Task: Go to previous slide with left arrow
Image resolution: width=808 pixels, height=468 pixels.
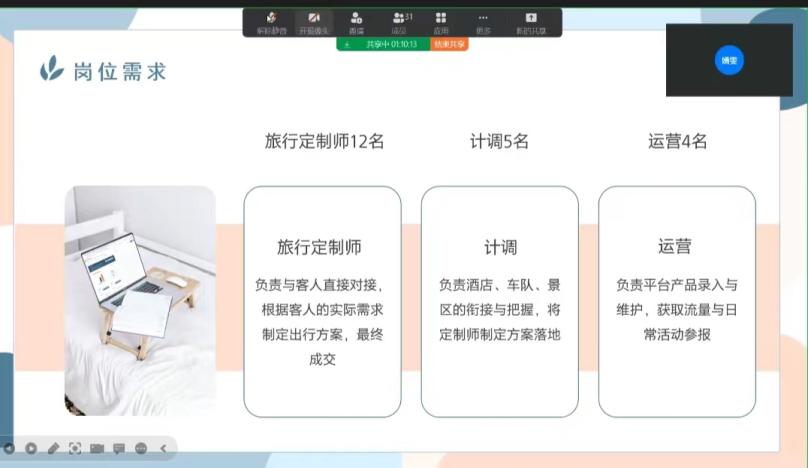Action: coord(10,448)
